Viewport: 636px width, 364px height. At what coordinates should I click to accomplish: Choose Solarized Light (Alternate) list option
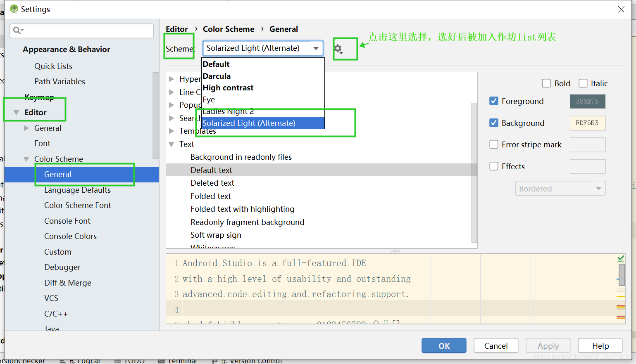[x=263, y=123]
